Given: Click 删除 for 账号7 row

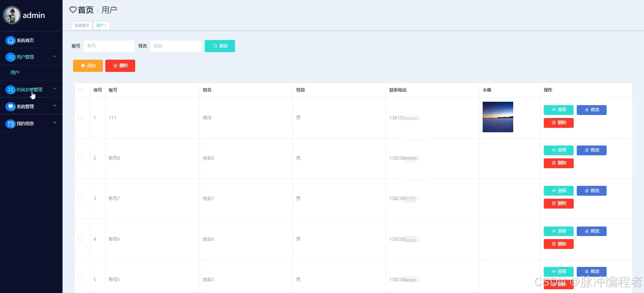Looking at the screenshot, I should pos(559,203).
